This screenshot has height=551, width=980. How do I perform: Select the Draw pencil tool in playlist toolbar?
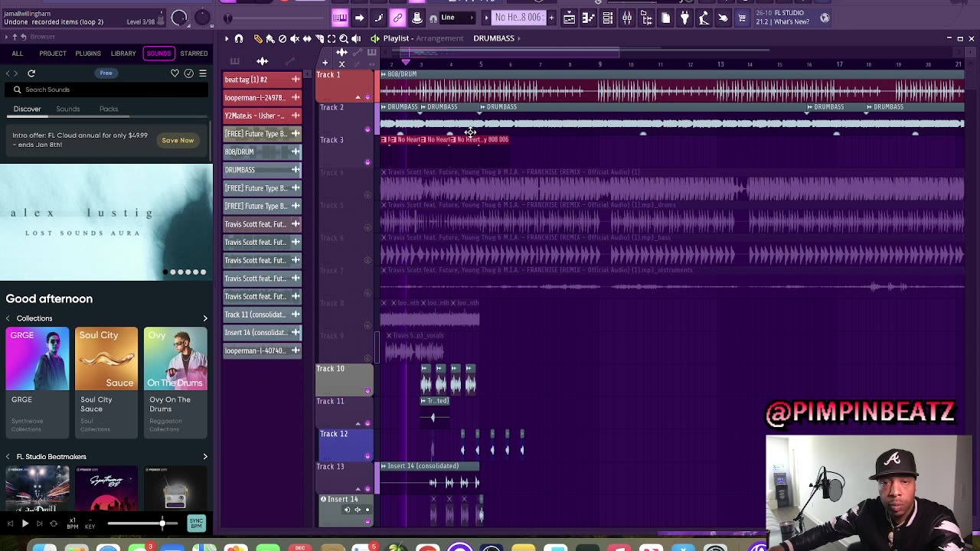[258, 38]
